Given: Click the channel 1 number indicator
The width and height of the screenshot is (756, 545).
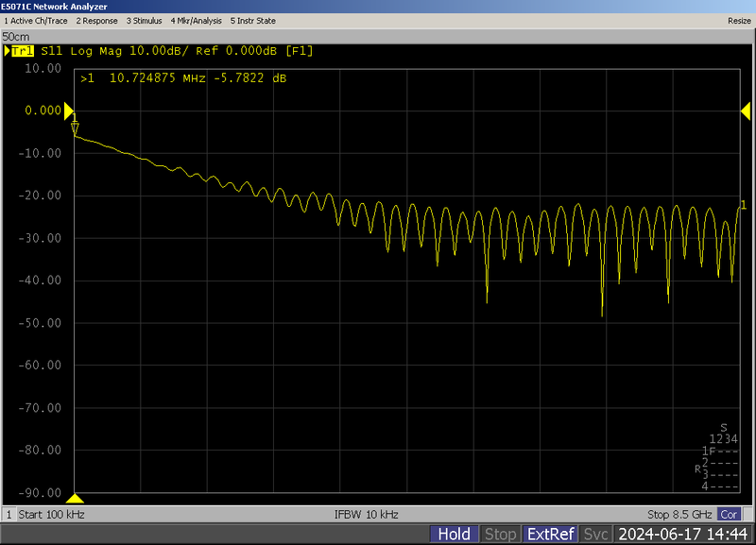Looking at the screenshot, I should tap(9, 515).
